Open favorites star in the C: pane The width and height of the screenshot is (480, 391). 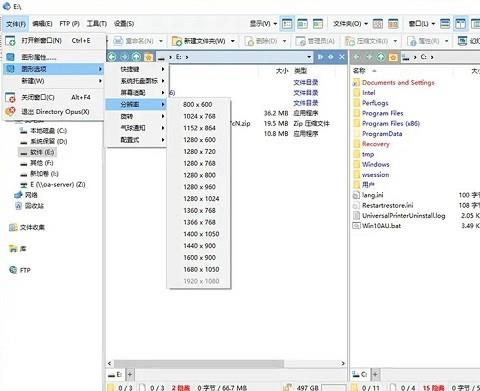[x=393, y=57]
